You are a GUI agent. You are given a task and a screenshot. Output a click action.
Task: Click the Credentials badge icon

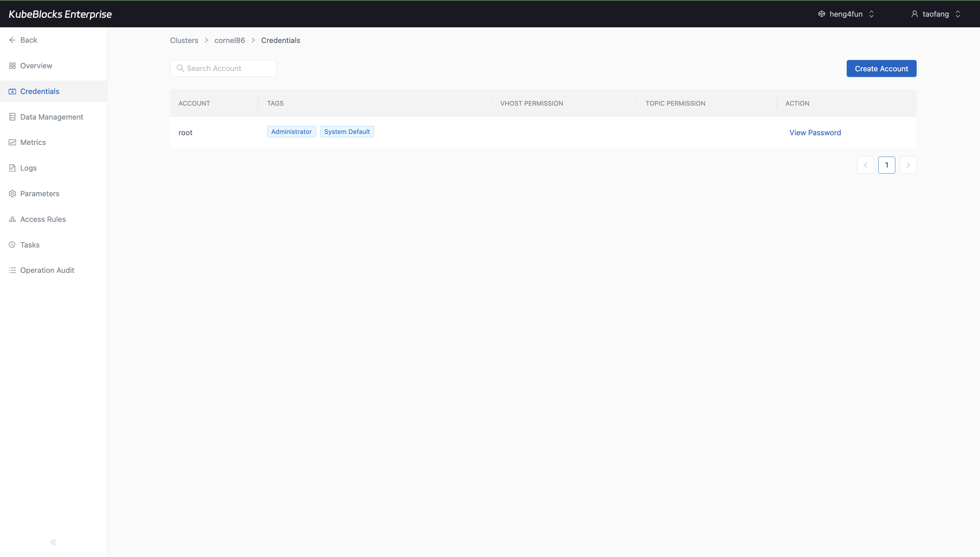click(x=12, y=91)
